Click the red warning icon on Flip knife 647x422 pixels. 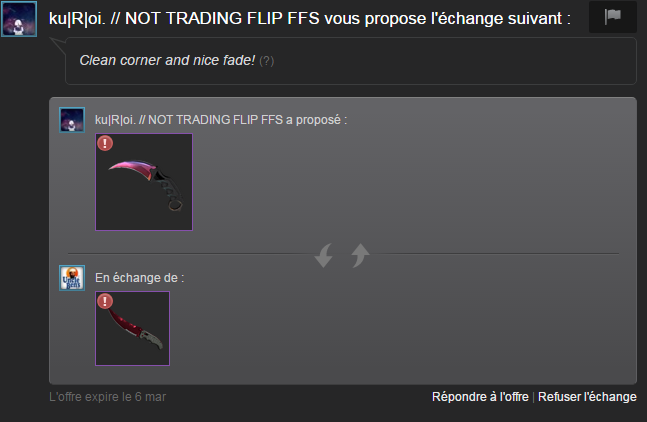coord(105,301)
